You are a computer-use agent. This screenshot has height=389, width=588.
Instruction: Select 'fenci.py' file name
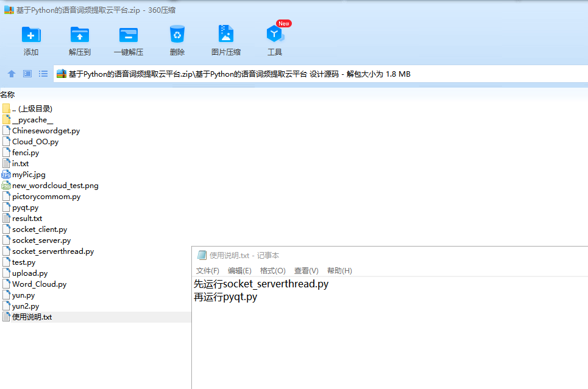(26, 153)
